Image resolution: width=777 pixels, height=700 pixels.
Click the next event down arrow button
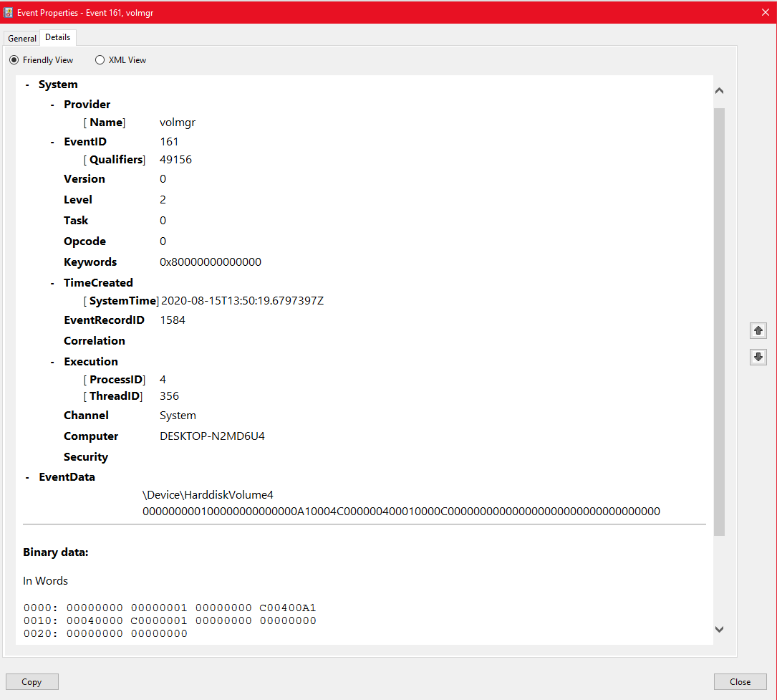click(758, 357)
